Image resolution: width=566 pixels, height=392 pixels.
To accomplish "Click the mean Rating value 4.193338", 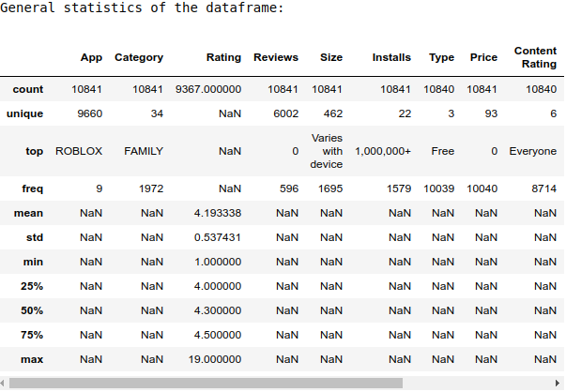I will click(x=218, y=213).
